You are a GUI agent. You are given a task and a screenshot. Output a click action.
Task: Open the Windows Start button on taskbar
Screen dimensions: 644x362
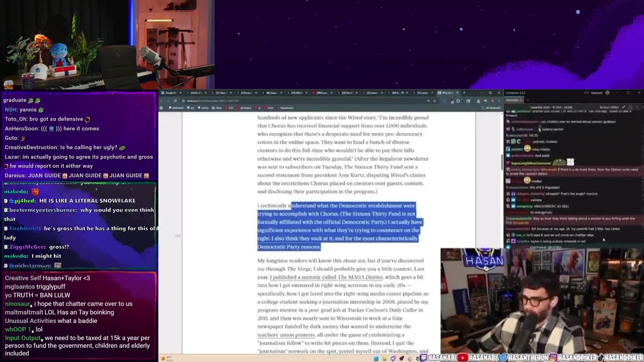(x=376, y=358)
